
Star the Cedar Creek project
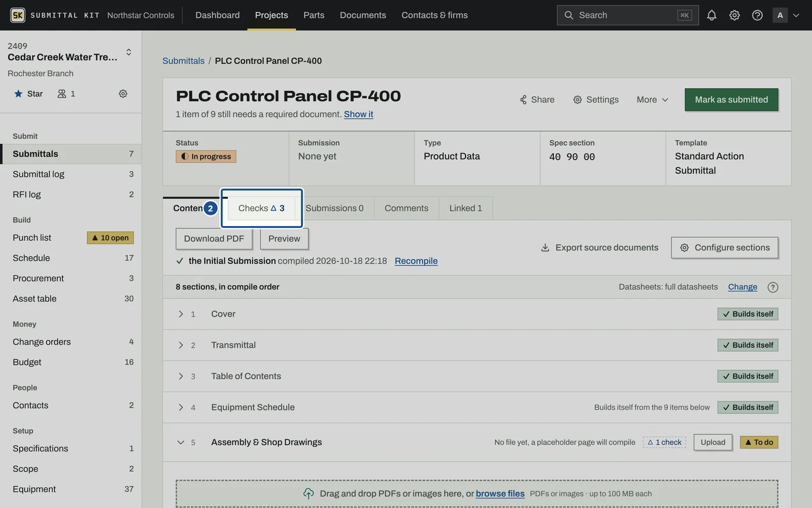click(28, 93)
